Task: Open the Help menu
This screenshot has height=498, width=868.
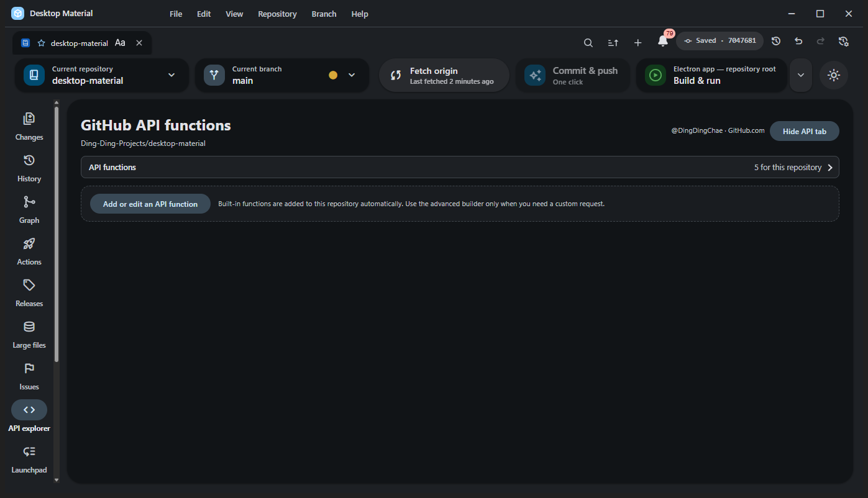Action: [x=360, y=14]
